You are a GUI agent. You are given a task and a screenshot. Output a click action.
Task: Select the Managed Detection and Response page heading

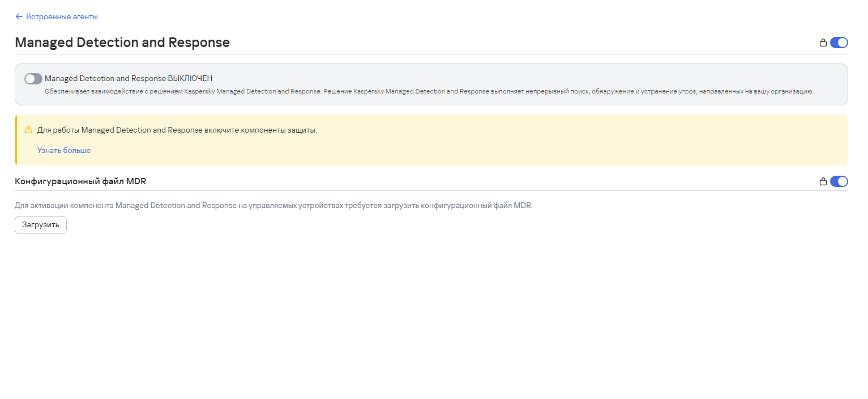pos(122,43)
